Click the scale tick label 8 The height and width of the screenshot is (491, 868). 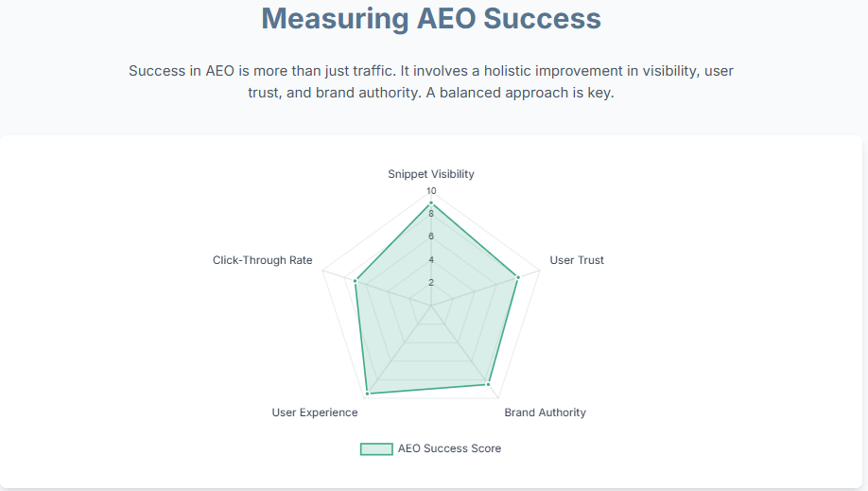431,214
